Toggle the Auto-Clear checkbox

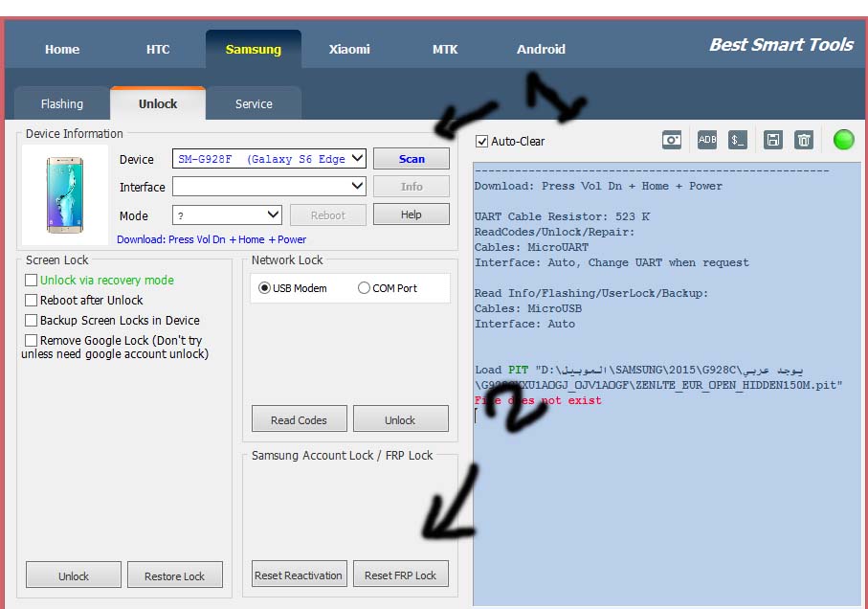[481, 141]
